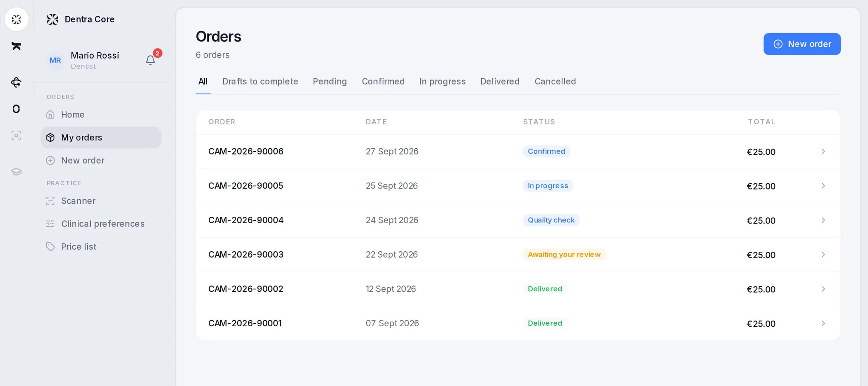Click the TOTAL column header

(762, 122)
